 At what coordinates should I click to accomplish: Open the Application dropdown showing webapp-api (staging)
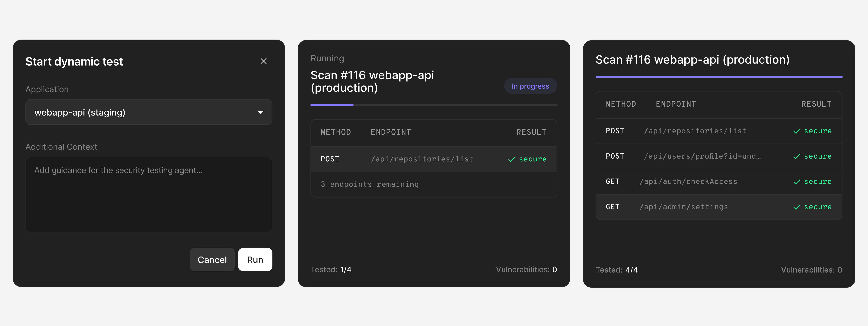[149, 112]
